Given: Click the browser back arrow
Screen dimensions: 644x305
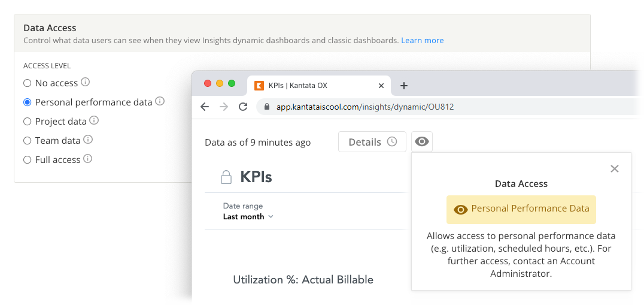Looking at the screenshot, I should coord(205,107).
